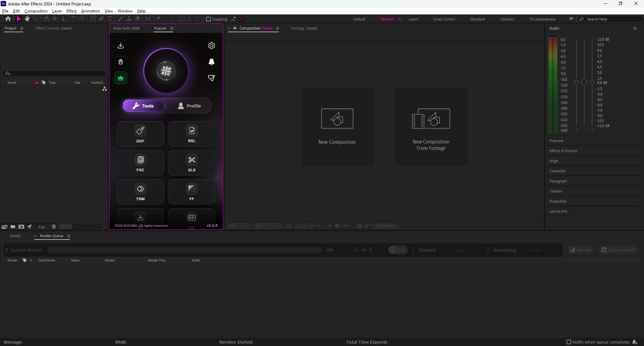
Task: Switch to Footage (none) tab
Action: (x=304, y=28)
